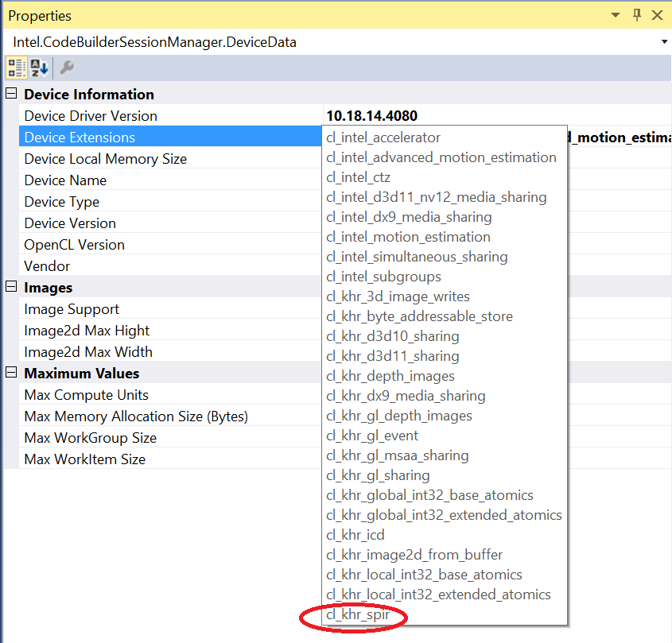Click the Categorized view icon
Screen dimensions: 672x643
[17, 68]
